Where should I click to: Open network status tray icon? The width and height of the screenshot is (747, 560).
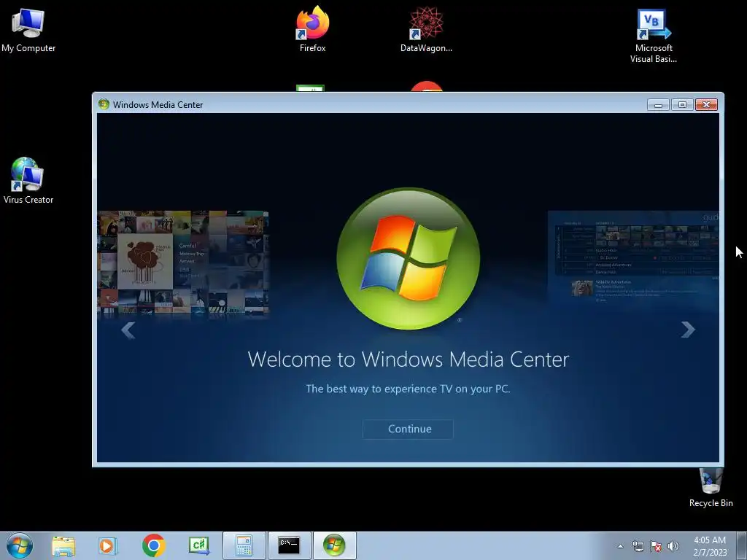coord(638,546)
